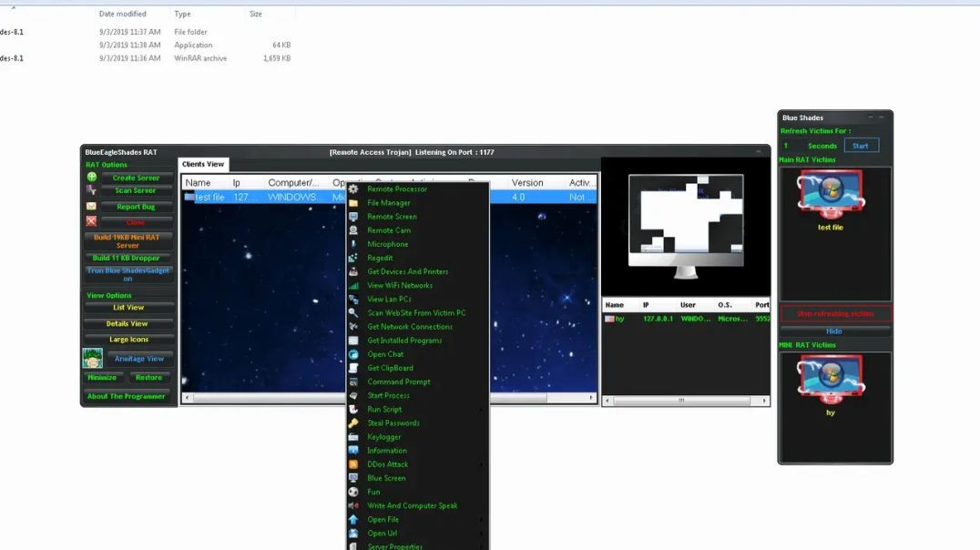Open the File Manager tool
This screenshot has height=550, width=980.
[x=388, y=202]
